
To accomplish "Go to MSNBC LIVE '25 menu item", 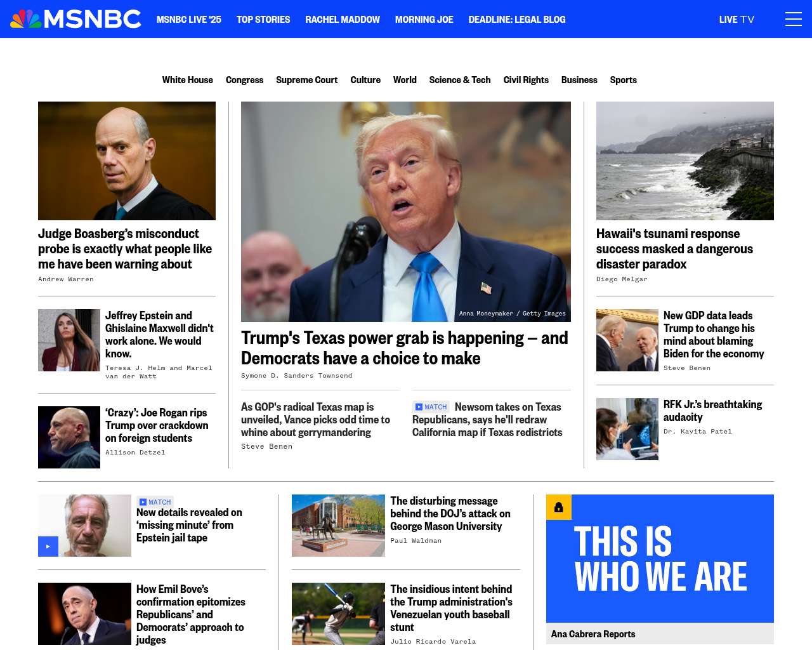I will click(189, 20).
